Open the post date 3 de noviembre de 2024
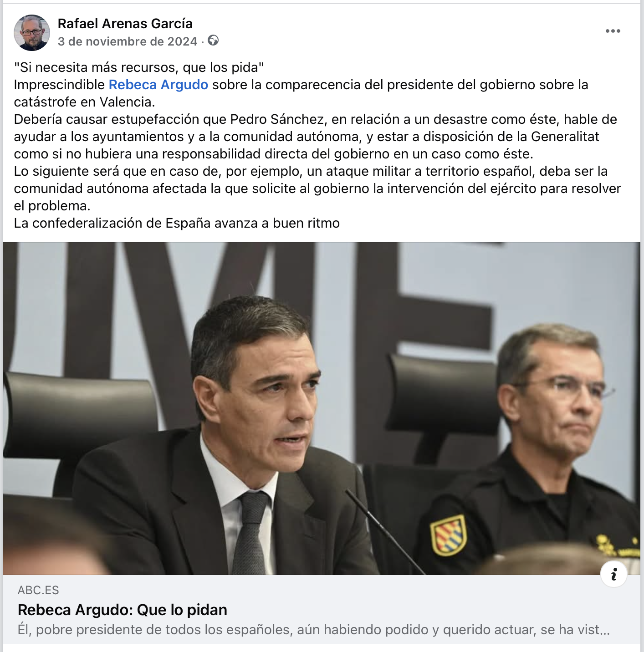The image size is (644, 652). pos(128,41)
